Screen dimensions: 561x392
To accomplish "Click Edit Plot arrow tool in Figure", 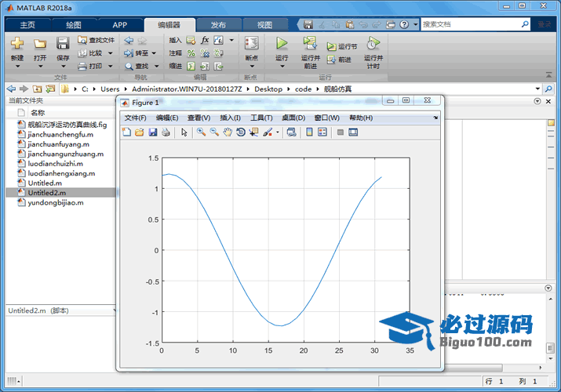I will coord(184,132).
